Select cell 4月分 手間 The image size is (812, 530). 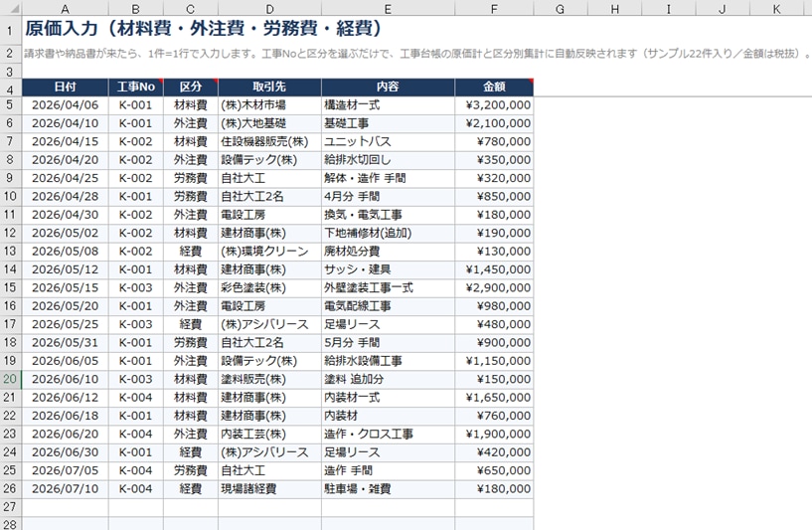pos(388,196)
